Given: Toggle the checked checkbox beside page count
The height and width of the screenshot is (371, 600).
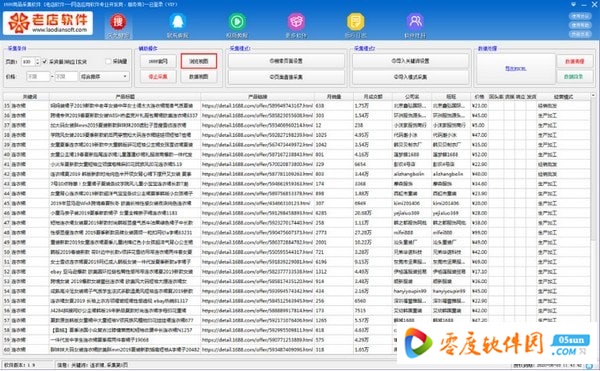Looking at the screenshot, I should point(45,61).
